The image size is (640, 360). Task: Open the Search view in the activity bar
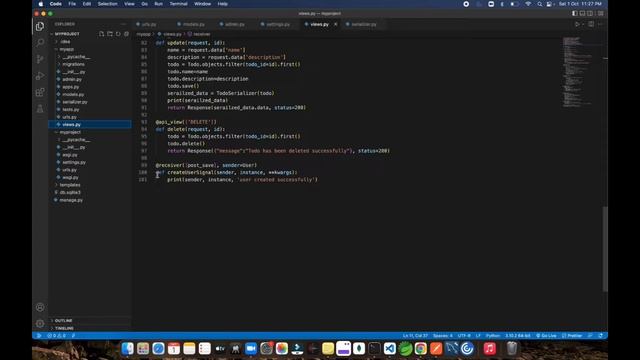[40, 42]
